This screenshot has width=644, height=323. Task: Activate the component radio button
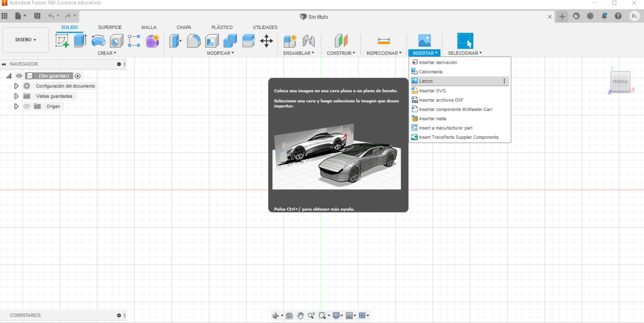pyautogui.click(x=78, y=76)
